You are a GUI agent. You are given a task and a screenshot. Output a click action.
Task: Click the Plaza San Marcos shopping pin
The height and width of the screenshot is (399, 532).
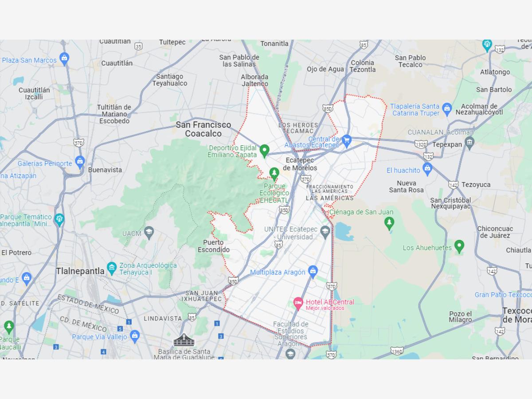coord(64,59)
